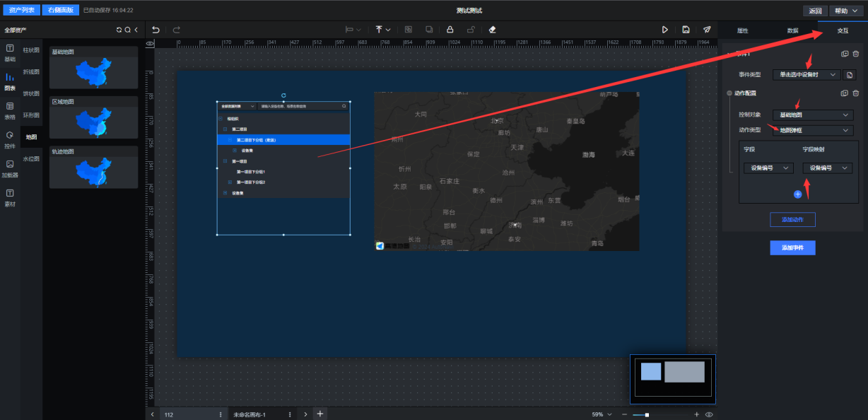This screenshot has height=420, width=868.
Task: Open the 事件类型 dropdown
Action: point(806,74)
